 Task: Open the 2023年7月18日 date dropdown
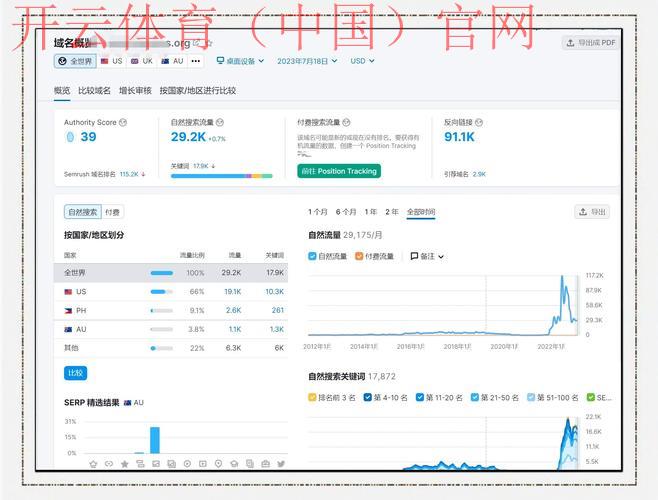pos(307,61)
